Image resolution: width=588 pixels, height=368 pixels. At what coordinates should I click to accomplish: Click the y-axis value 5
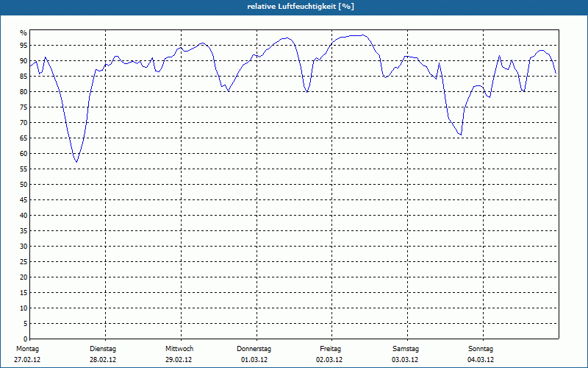(x=26, y=324)
